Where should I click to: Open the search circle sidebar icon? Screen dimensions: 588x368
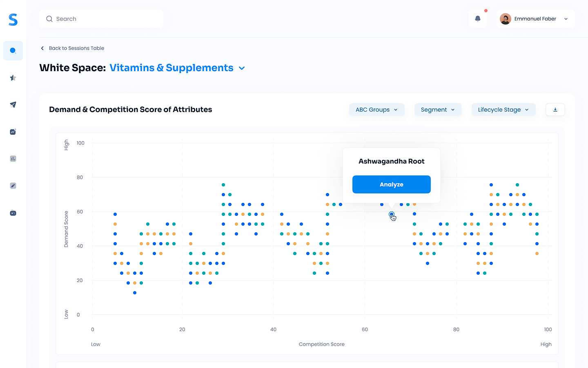13,51
